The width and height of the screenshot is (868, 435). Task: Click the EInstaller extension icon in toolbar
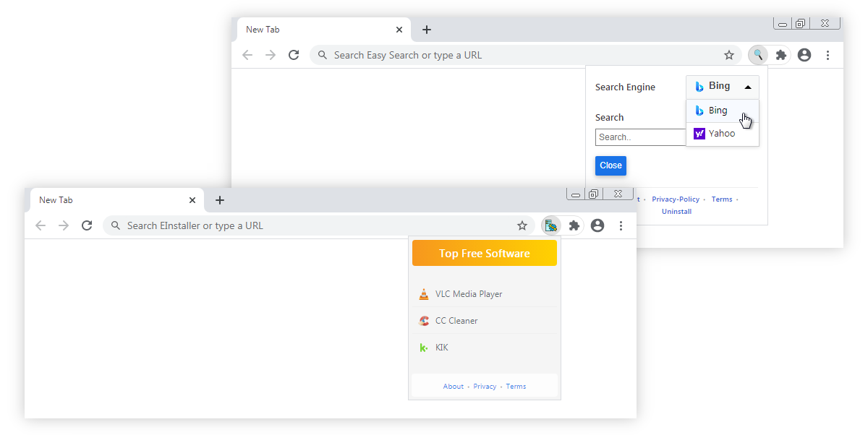coord(550,225)
